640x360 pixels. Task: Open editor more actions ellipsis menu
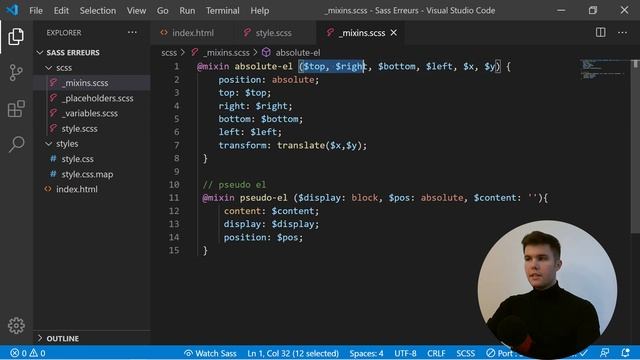click(x=622, y=32)
